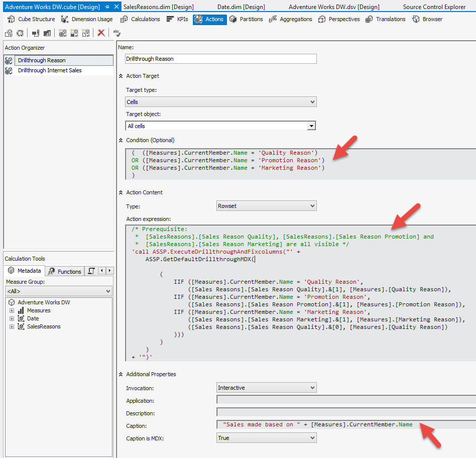
Task: Click the Name field containing Drillthrough Reason
Action: pos(221,59)
